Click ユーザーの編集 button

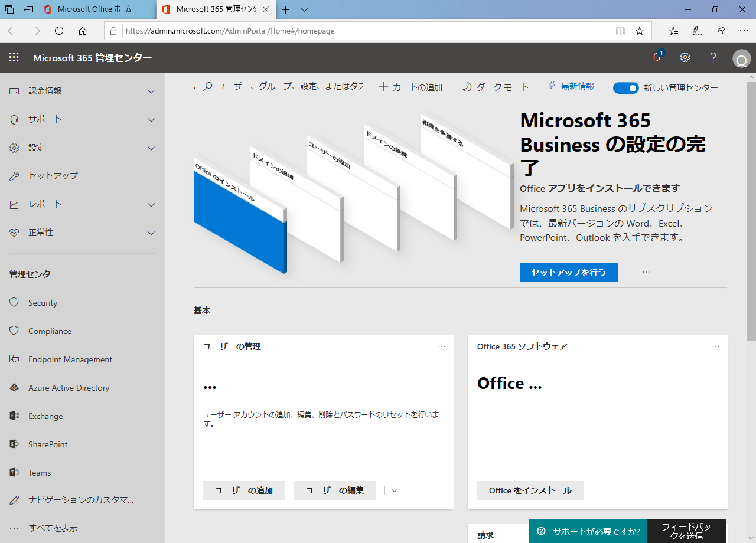coord(335,490)
